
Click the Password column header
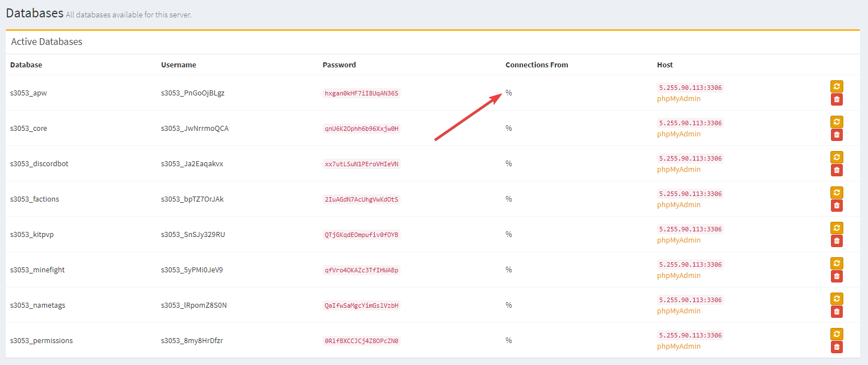[339, 65]
